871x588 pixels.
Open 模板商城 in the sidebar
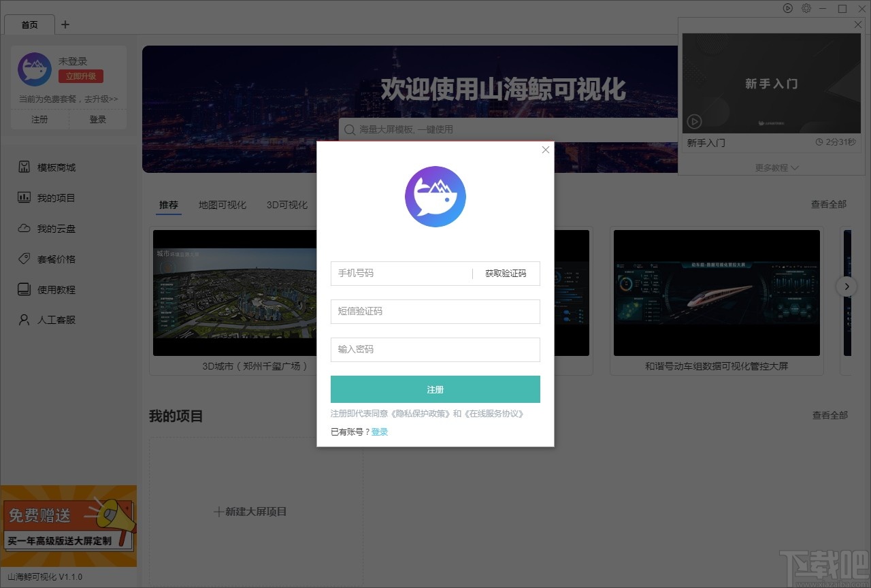[x=56, y=167]
